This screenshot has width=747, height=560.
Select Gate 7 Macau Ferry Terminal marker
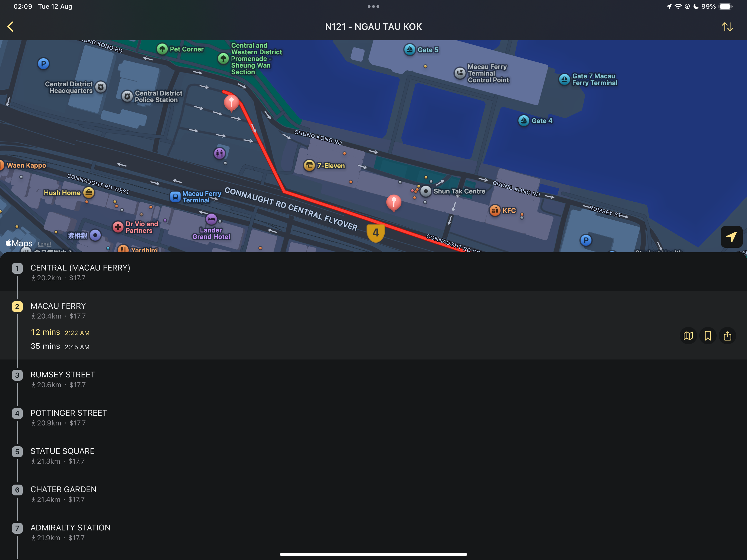(564, 79)
